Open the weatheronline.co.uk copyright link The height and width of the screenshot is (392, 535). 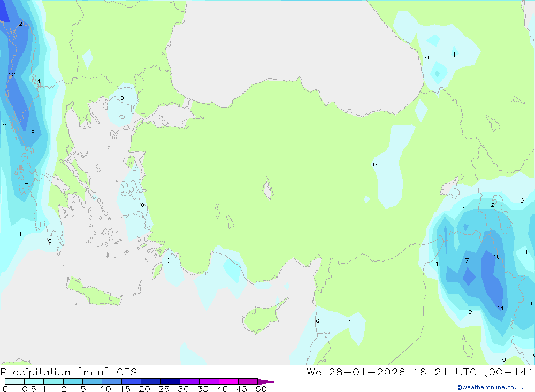coord(490,387)
